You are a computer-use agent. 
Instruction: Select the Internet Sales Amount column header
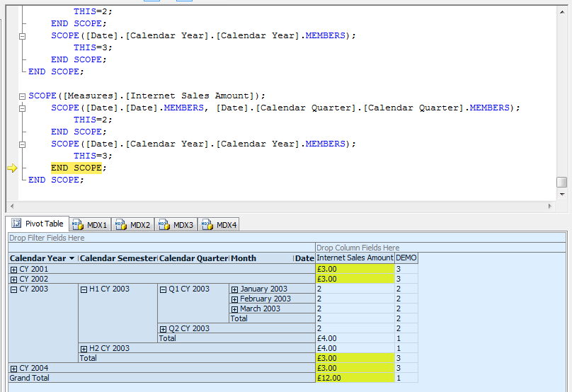pyautogui.click(x=355, y=258)
